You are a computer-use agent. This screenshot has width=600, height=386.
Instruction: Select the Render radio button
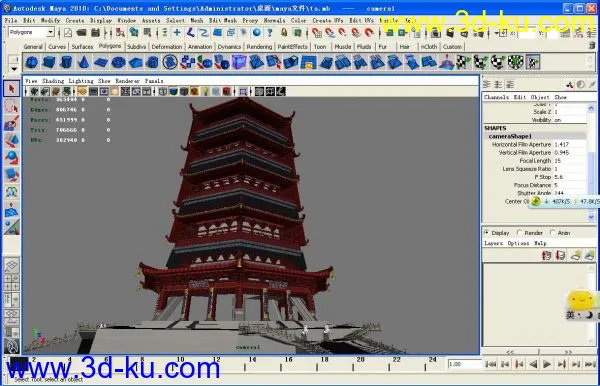(519, 233)
